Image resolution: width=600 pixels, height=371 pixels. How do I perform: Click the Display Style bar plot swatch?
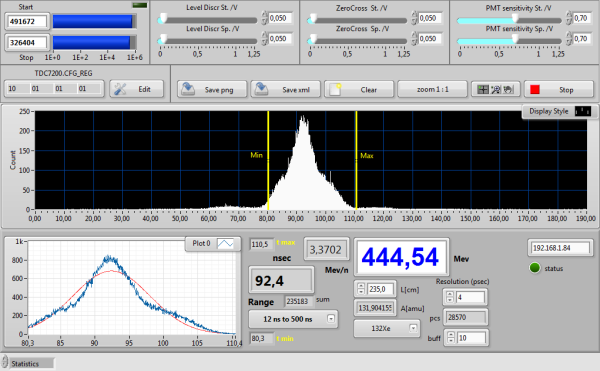583,111
